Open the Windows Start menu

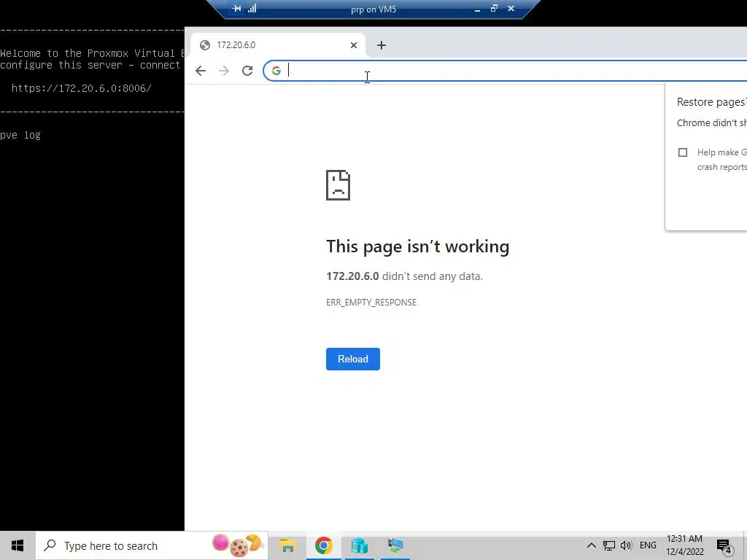18,545
